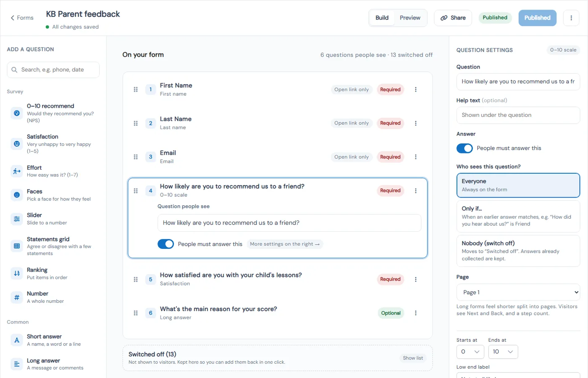
Task: Select 'Everyone' visibility option
Action: [x=518, y=185]
